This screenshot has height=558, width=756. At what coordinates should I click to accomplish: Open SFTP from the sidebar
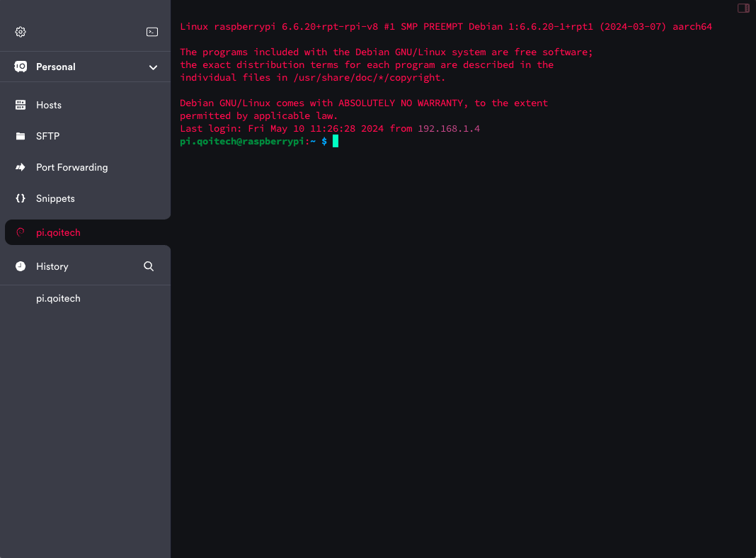pos(47,135)
